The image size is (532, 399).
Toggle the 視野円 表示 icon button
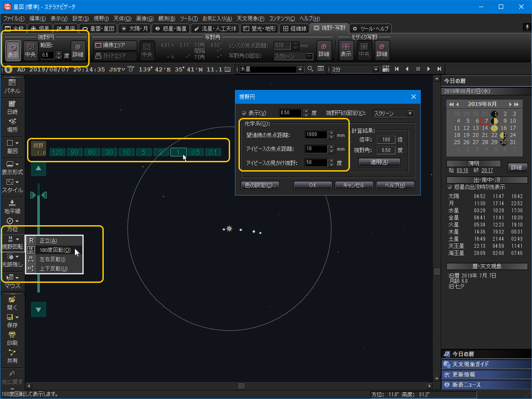pos(13,51)
